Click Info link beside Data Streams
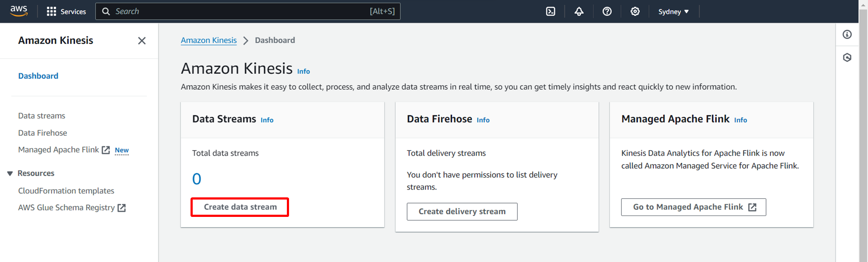This screenshot has height=262, width=868. (267, 120)
